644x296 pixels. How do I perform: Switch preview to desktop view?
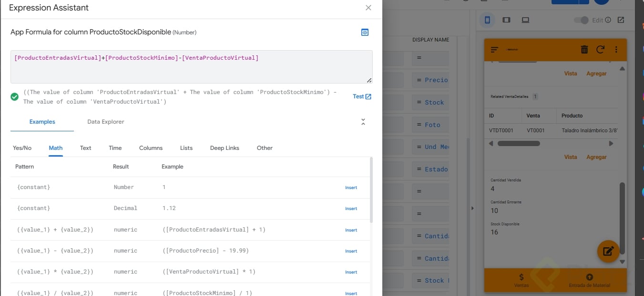[525, 20]
